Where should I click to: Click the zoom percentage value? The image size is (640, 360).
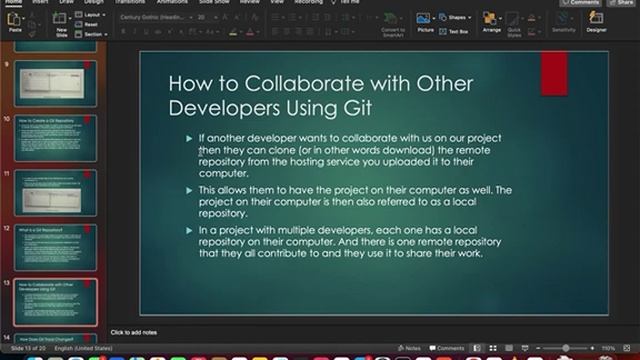[608, 348]
